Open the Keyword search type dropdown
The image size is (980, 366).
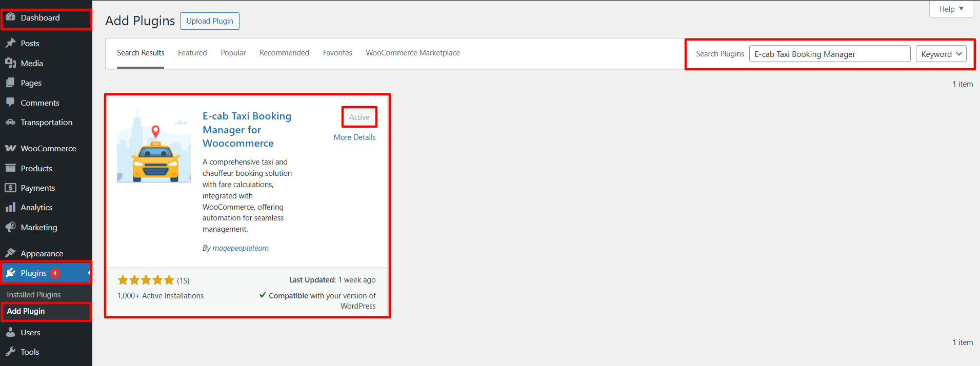coord(941,54)
